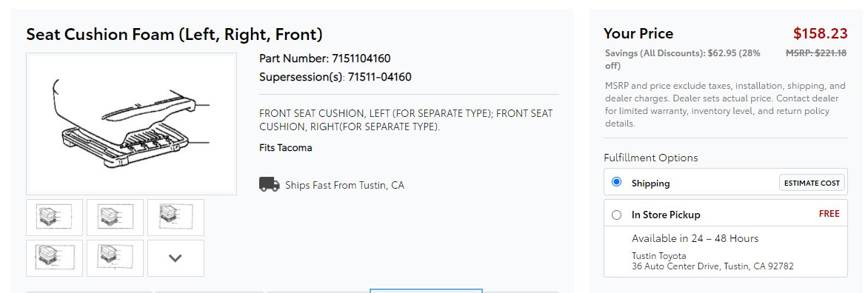This screenshot has width=868, height=293.
Task: Select the first diagram thumbnail in top row
Action: click(x=54, y=218)
